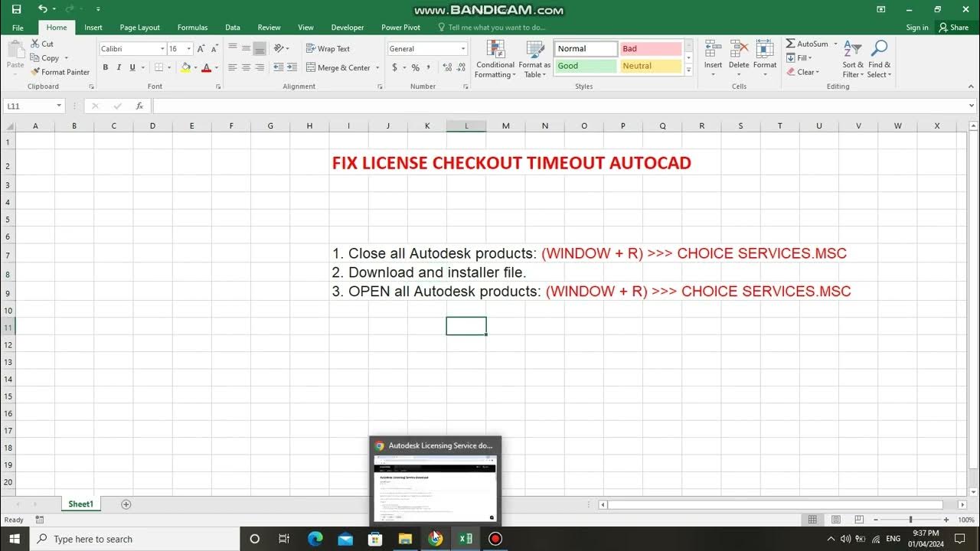This screenshot has height=551, width=980.
Task: Apply the Bad cell style
Action: [x=651, y=48]
